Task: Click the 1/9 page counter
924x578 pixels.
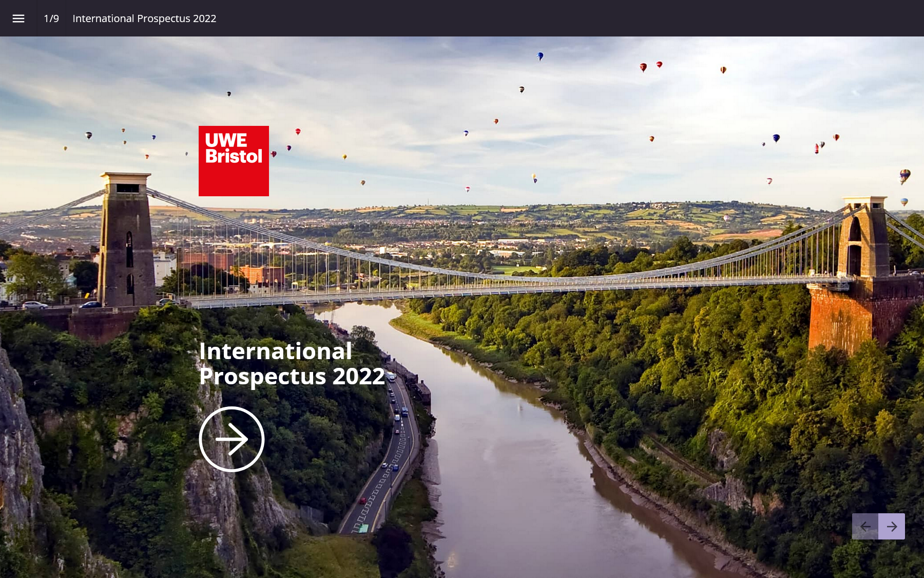Action: (51, 18)
